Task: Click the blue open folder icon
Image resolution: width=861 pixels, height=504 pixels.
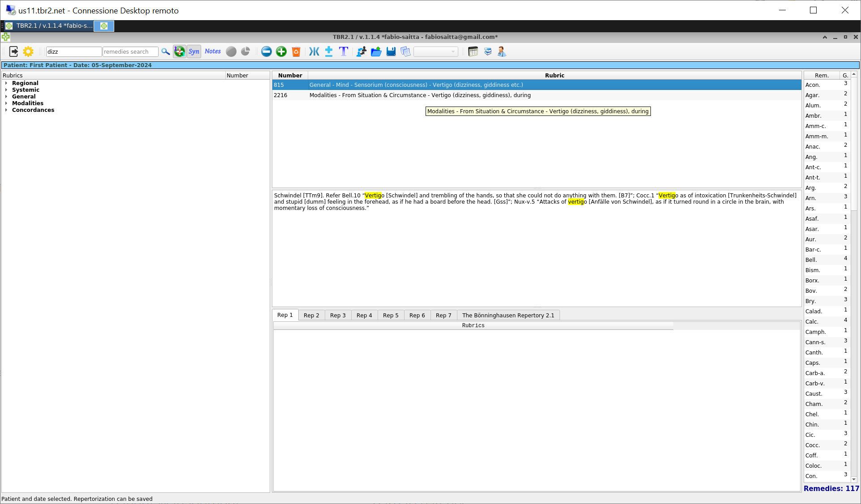Action: tap(376, 51)
